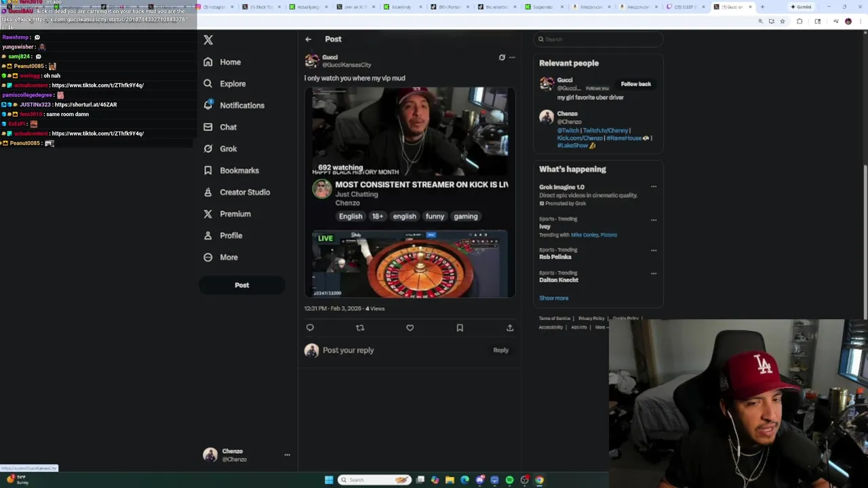
Task: Open Chat in sidebar
Action: point(220,127)
